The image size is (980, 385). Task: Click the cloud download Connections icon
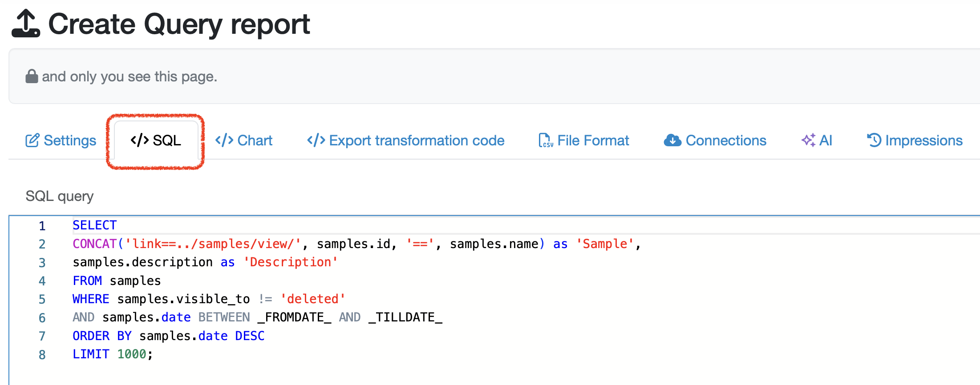672,140
